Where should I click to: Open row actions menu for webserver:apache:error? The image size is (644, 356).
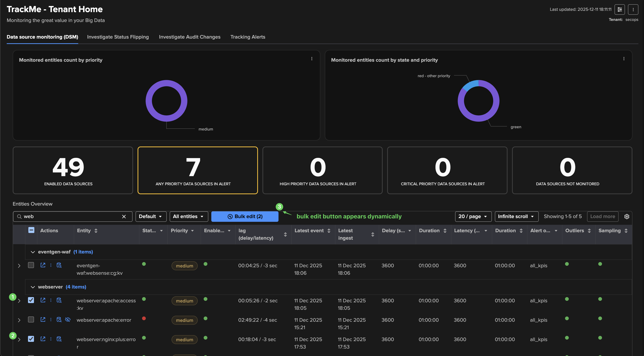click(x=51, y=319)
